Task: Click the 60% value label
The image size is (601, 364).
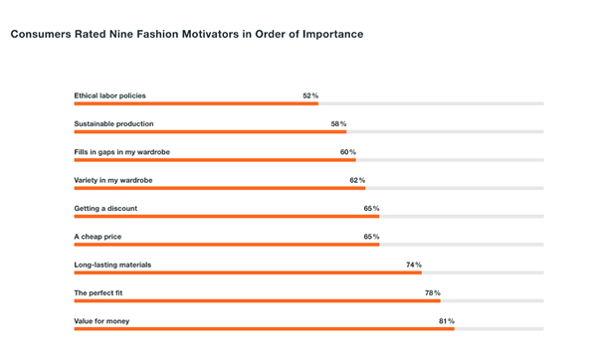Action: (x=348, y=152)
